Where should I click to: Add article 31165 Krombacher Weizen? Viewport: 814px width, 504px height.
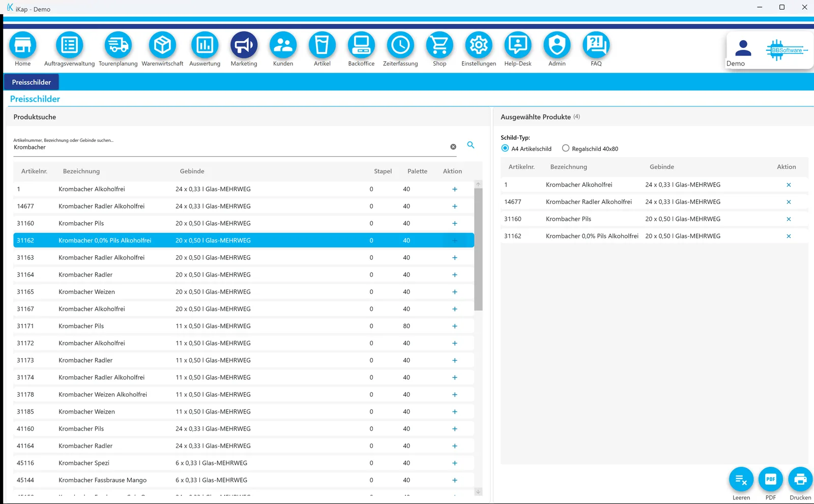point(455,292)
